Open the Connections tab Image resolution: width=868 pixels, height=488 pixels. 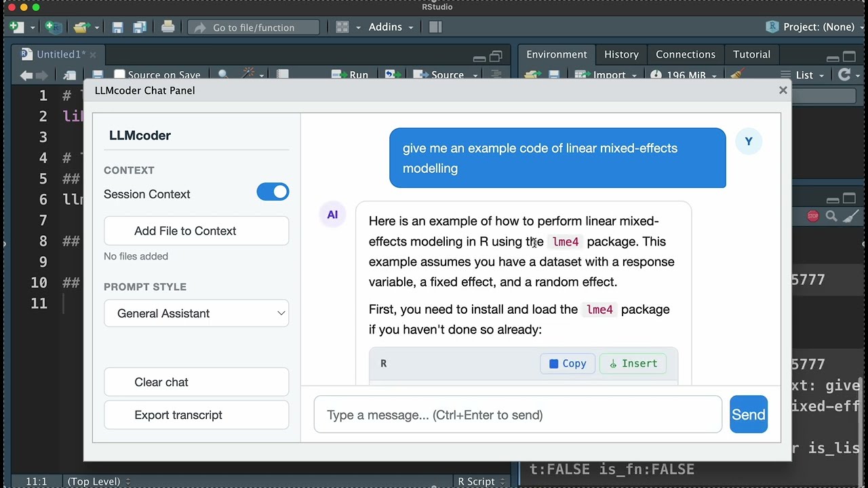pyautogui.click(x=686, y=54)
